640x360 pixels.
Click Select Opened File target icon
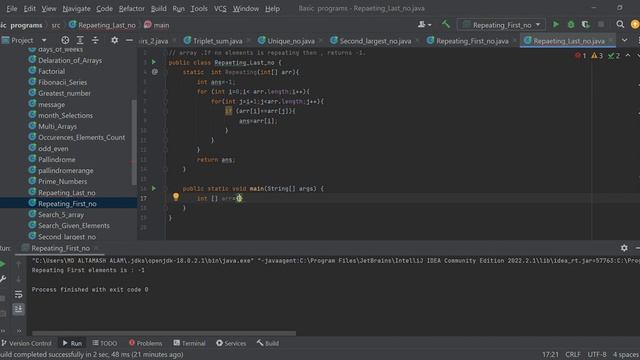(65, 40)
